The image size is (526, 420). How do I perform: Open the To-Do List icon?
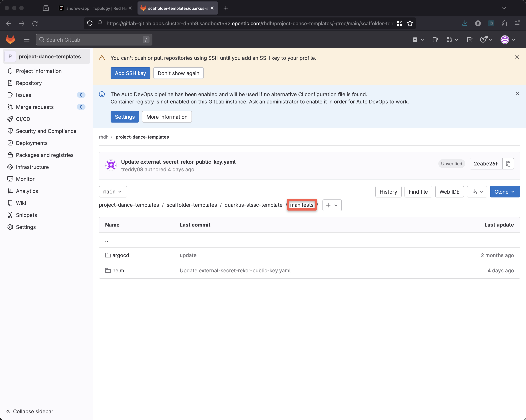(469, 39)
